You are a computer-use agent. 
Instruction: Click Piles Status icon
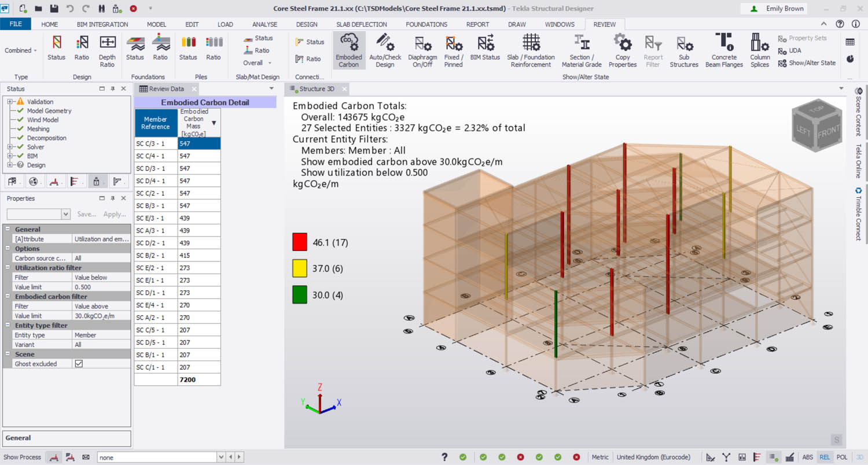[x=188, y=47]
